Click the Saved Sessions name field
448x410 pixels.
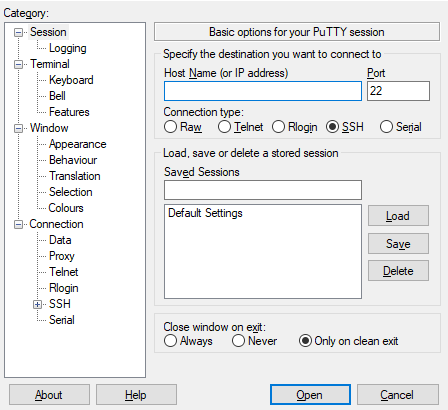tap(263, 190)
